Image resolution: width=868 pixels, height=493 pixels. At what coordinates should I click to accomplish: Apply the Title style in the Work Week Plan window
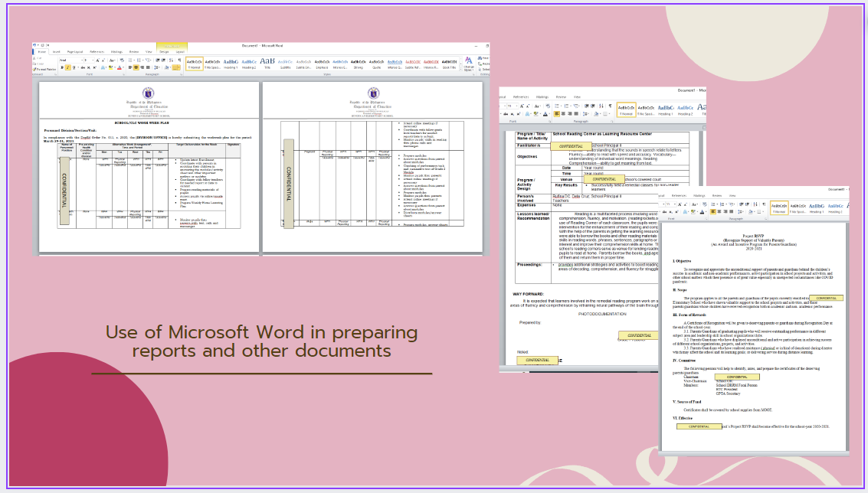[x=267, y=64]
